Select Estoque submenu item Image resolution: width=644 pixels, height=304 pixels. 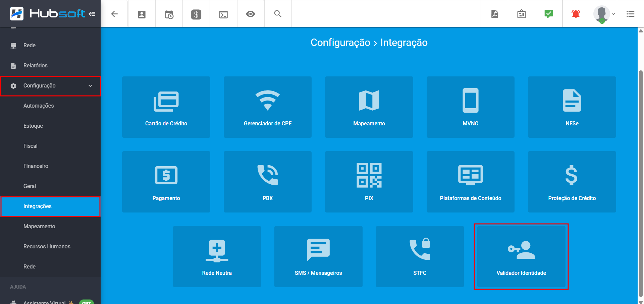[50, 126]
